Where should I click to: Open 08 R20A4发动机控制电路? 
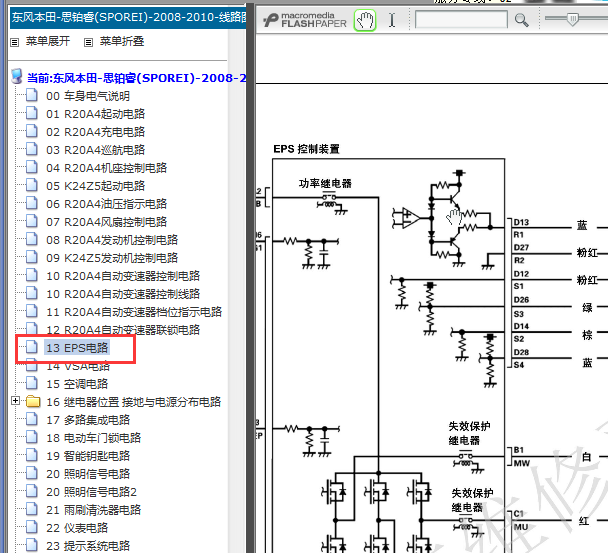click(112, 240)
